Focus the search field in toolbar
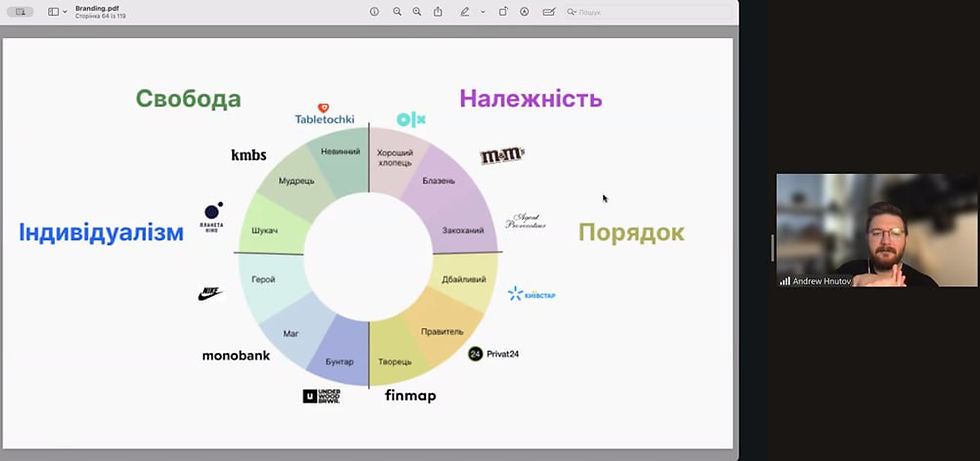Image resolution: width=980 pixels, height=461 pixels. [x=648, y=12]
